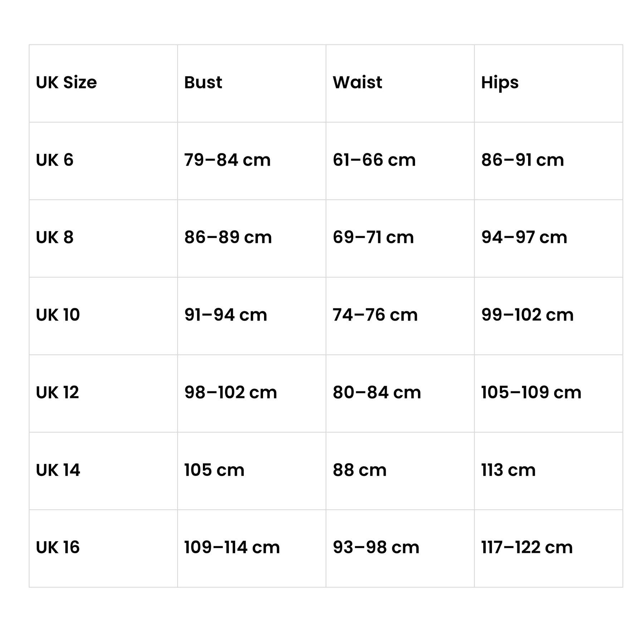
Task: Click the UK 10 row label
Action: pyautogui.click(x=58, y=315)
